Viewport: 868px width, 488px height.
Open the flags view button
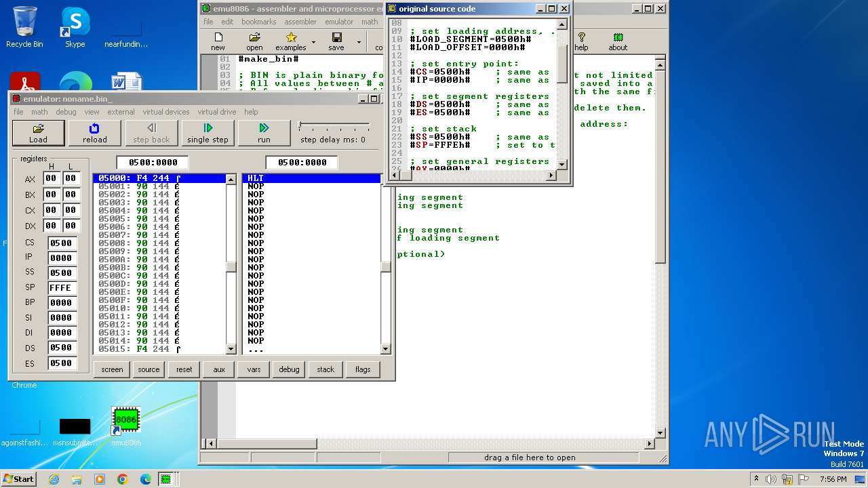point(363,369)
